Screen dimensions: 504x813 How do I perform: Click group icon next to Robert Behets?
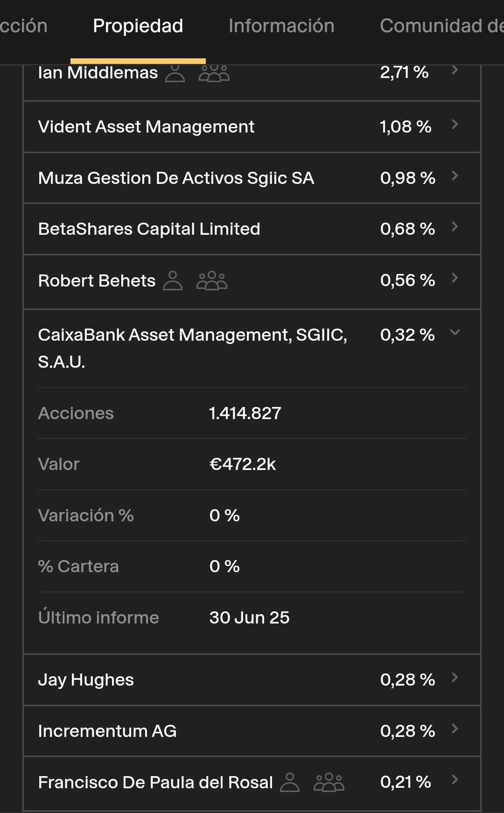(x=211, y=280)
